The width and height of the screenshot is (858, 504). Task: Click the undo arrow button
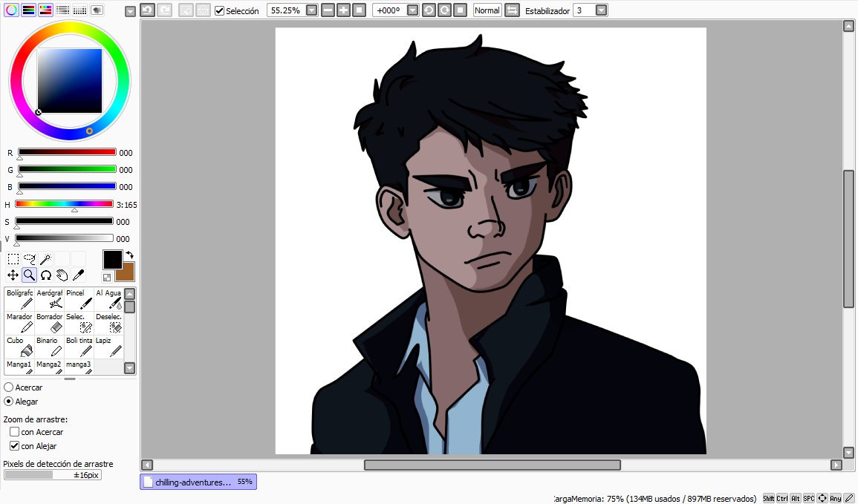tap(147, 10)
